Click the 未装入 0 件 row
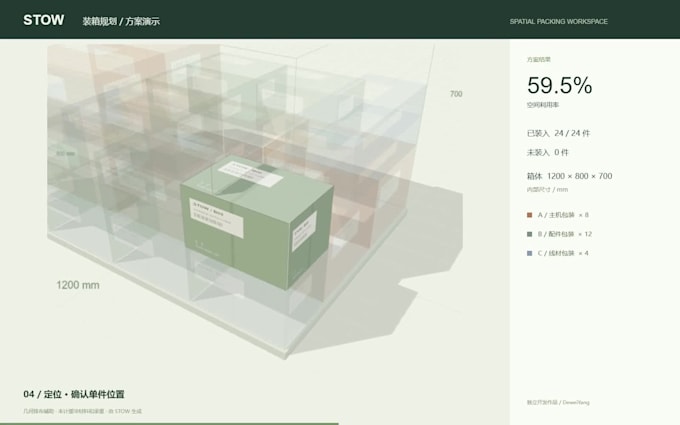 coord(548,152)
